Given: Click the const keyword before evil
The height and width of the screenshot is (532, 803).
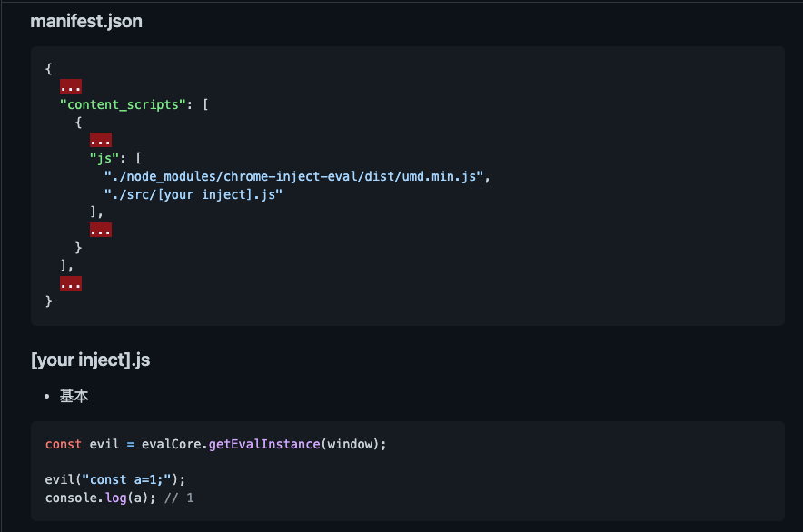Looking at the screenshot, I should point(64,444).
